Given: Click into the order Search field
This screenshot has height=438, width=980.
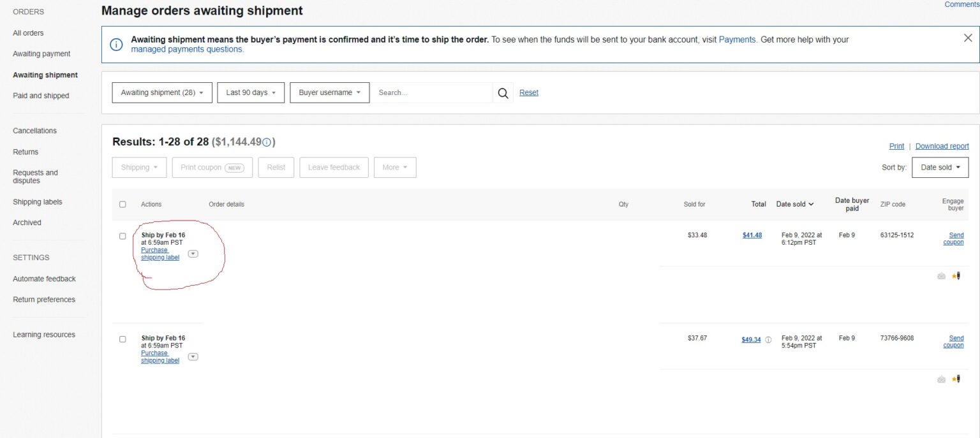Looking at the screenshot, I should click(x=432, y=93).
